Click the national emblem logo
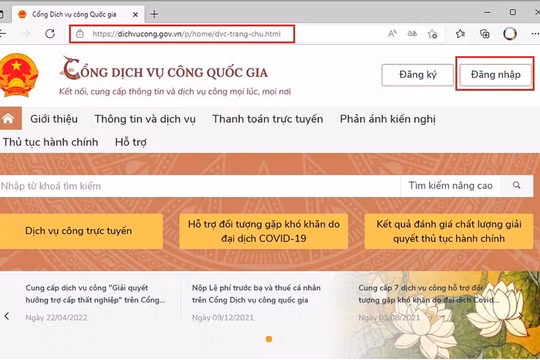540x360 pixels. pos(18,75)
